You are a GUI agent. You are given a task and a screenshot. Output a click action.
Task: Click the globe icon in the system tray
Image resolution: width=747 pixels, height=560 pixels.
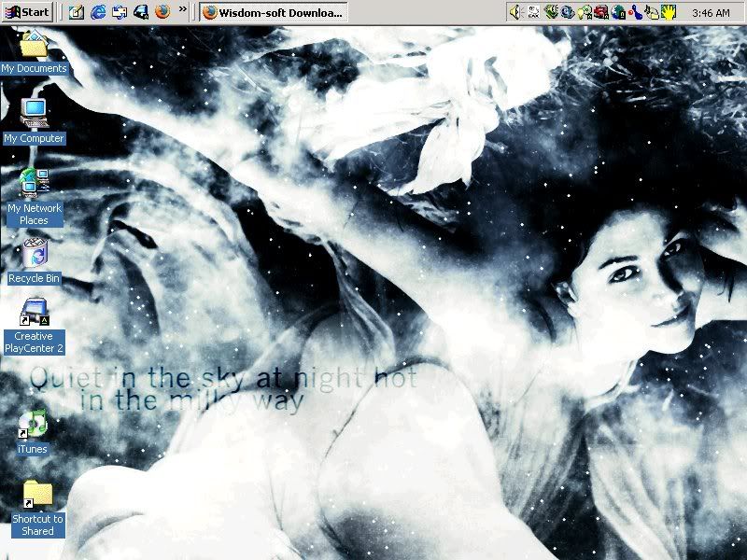pyautogui.click(x=566, y=9)
